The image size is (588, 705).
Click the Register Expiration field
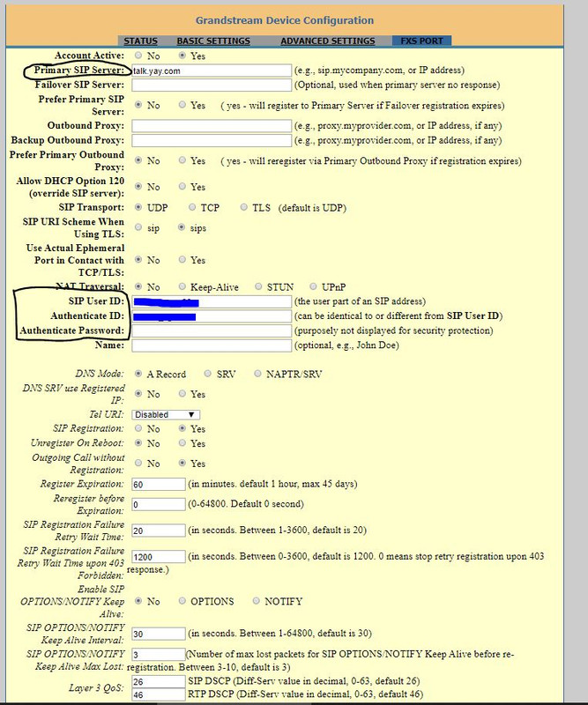(159, 484)
